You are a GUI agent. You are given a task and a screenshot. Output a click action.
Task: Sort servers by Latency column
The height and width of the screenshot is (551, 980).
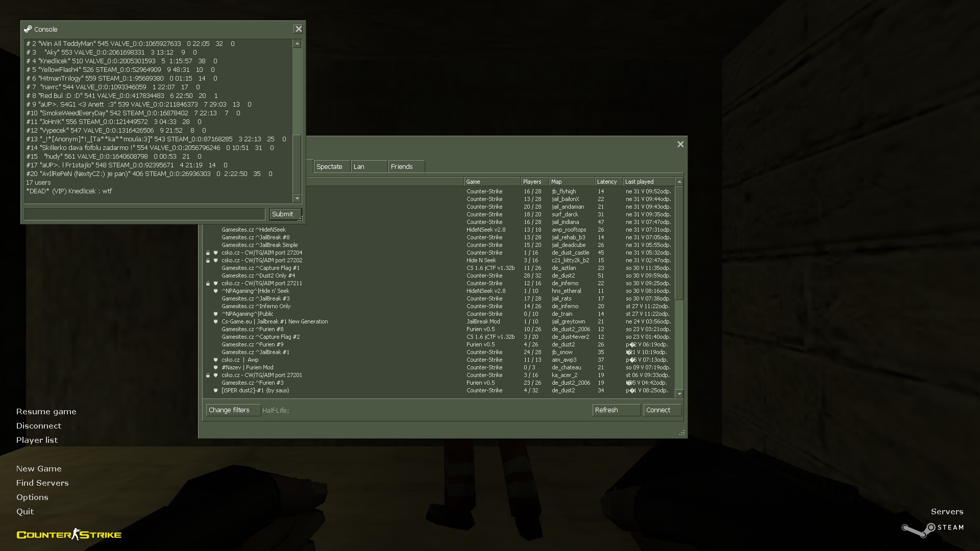click(608, 182)
